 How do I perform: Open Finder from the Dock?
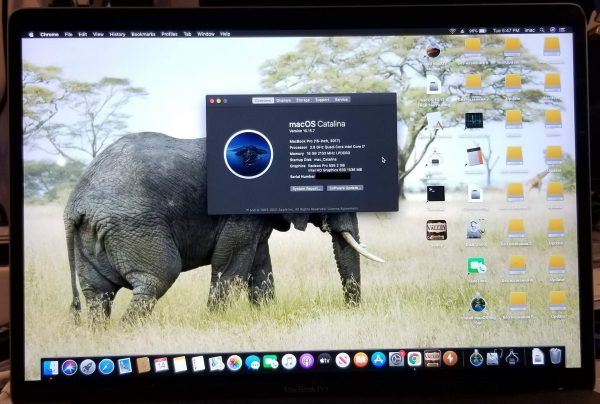click(x=52, y=367)
